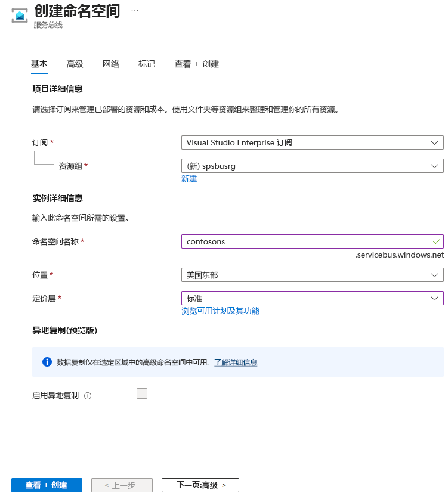Expand the 资源组 resource group dropdown
The height and width of the screenshot is (502, 448).
[312, 166]
